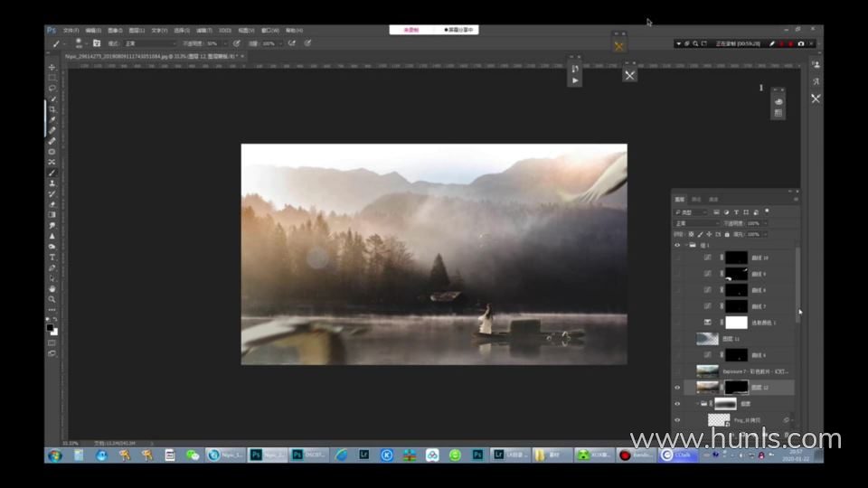Select the Clone Stamp tool
Screen dimensions: 868x488
(52, 183)
